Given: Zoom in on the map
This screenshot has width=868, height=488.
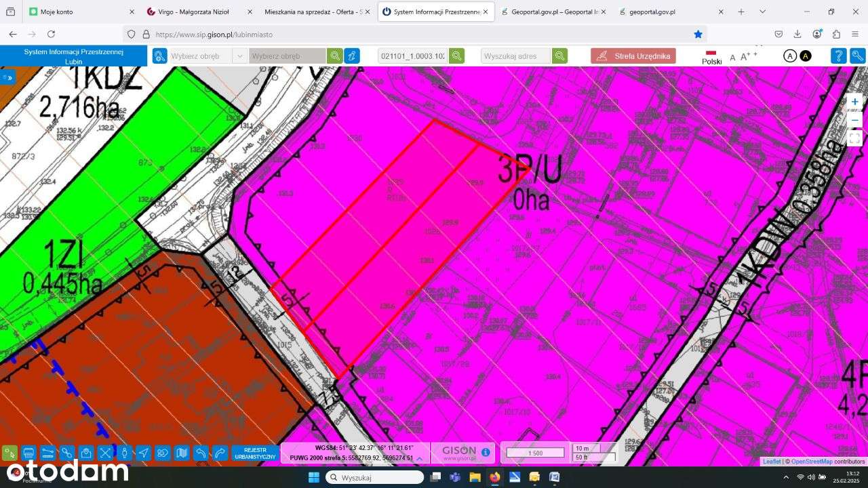Looking at the screenshot, I should coord(855,102).
